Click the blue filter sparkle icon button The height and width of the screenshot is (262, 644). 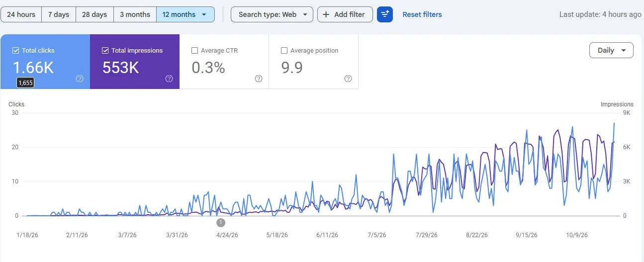pos(385,14)
